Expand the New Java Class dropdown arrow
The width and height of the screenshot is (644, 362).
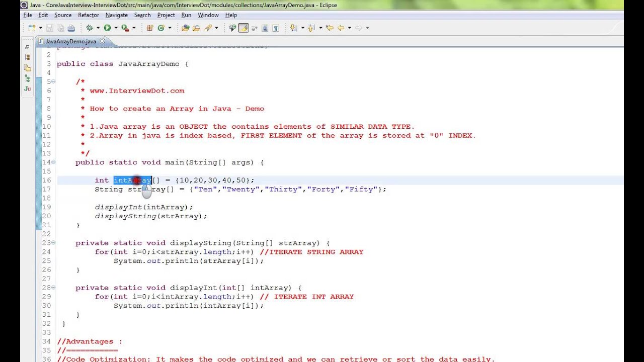[x=170, y=28]
